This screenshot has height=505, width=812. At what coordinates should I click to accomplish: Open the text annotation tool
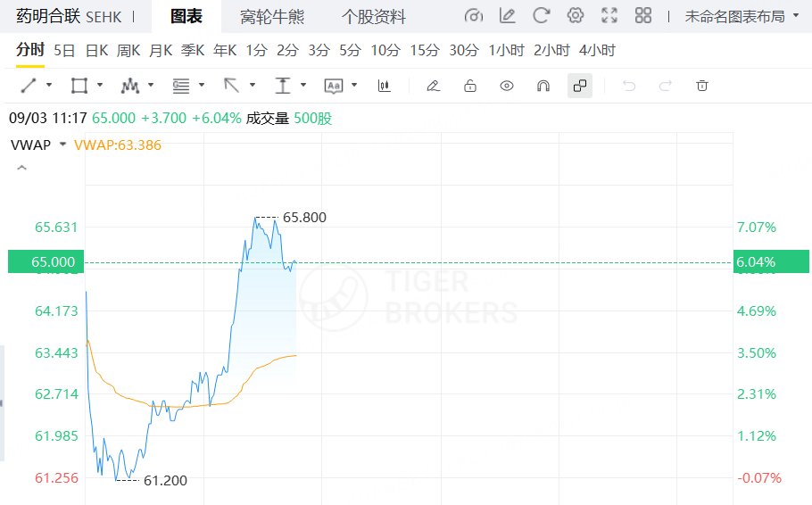tap(334, 86)
